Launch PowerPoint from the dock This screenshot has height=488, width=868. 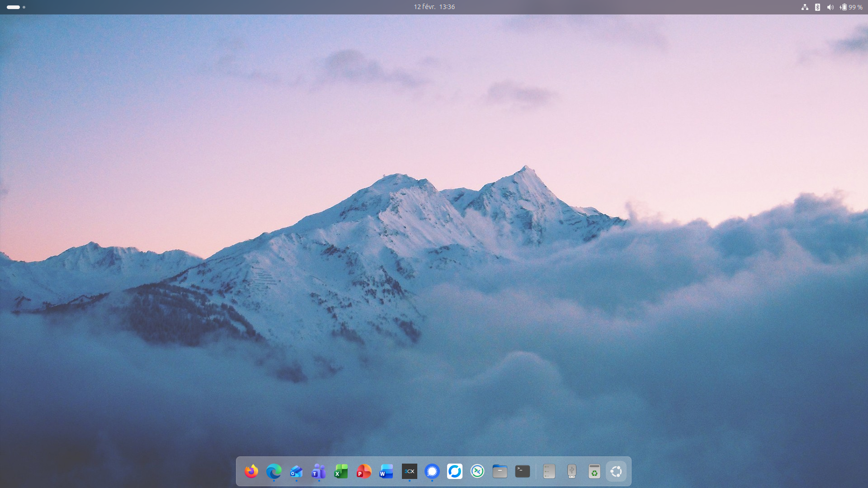pyautogui.click(x=364, y=471)
